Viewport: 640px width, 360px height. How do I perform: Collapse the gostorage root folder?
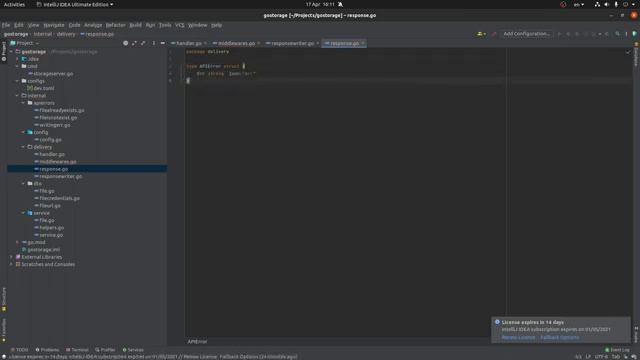point(11,52)
